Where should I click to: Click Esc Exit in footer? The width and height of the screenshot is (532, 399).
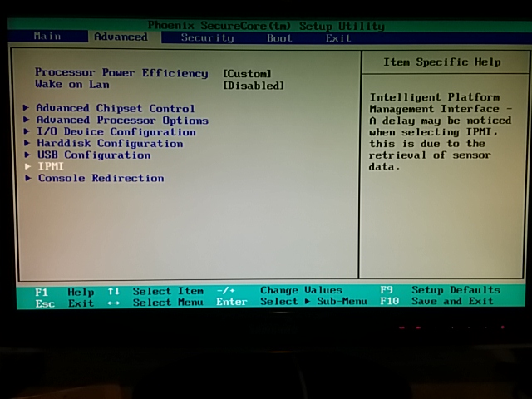[x=65, y=303]
